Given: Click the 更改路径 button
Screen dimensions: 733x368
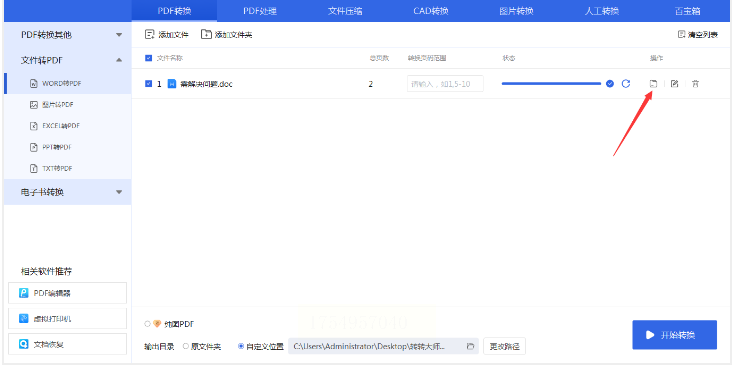Looking at the screenshot, I should [x=504, y=346].
